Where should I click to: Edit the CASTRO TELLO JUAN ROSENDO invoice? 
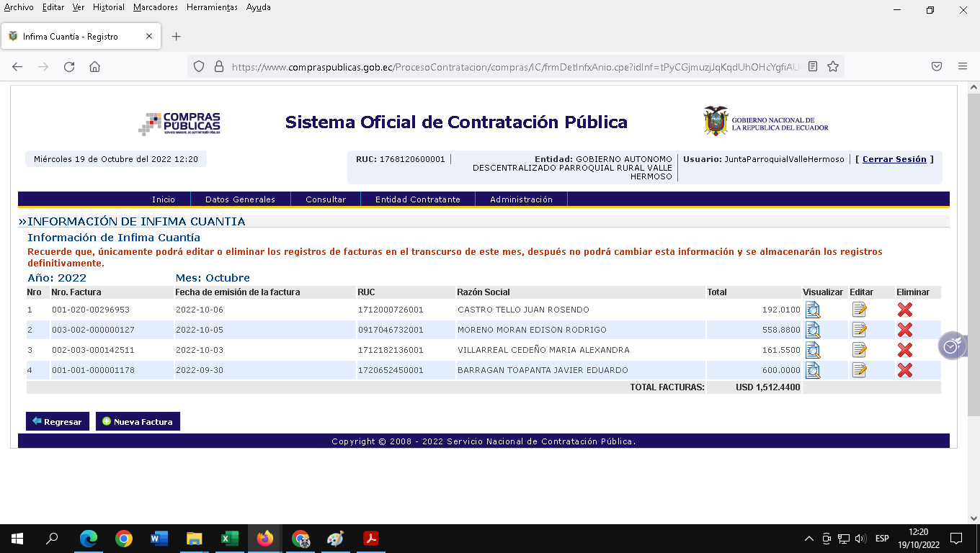(x=859, y=310)
